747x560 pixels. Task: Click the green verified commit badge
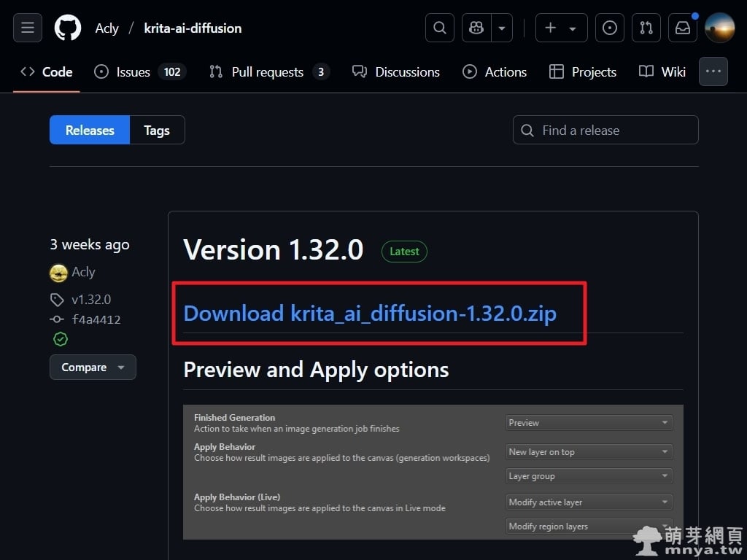pos(60,339)
